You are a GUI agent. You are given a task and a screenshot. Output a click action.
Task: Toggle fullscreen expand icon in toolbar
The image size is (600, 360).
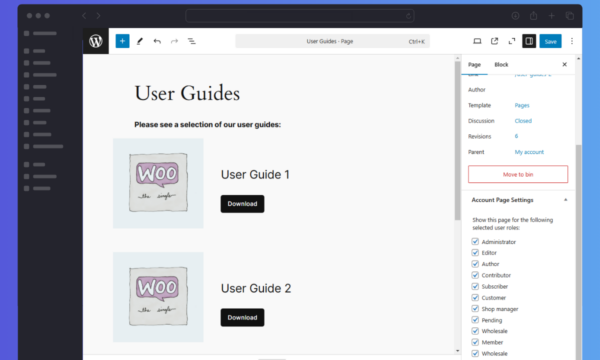(512, 41)
